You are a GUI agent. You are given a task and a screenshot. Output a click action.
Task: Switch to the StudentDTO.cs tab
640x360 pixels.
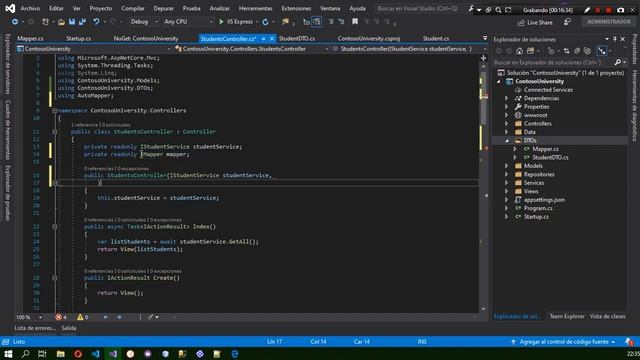[x=297, y=38]
